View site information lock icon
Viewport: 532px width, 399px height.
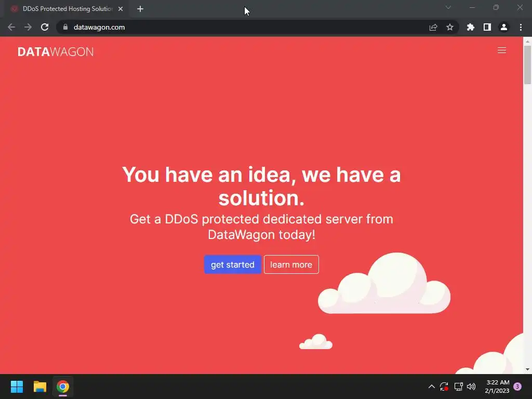click(x=65, y=27)
